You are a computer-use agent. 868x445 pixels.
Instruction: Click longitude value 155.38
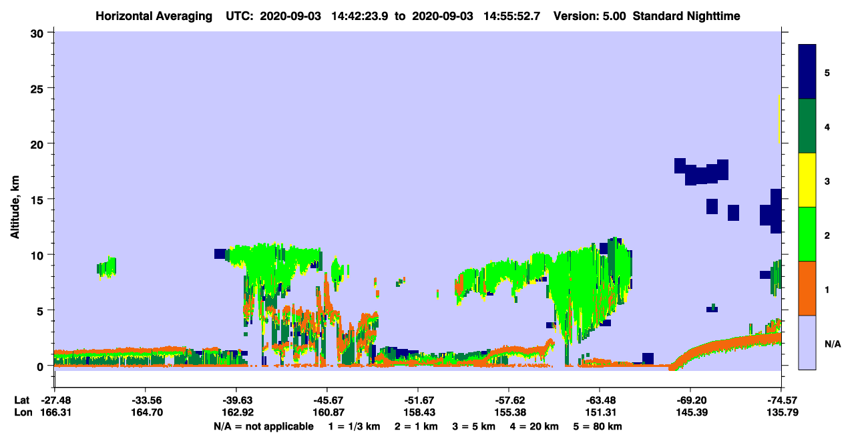pyautogui.click(x=509, y=413)
